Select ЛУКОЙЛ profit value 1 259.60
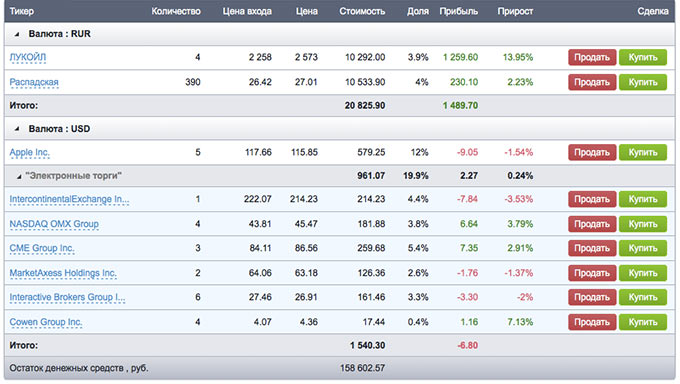Image resolution: width=680 pixels, height=384 pixels. point(460,57)
